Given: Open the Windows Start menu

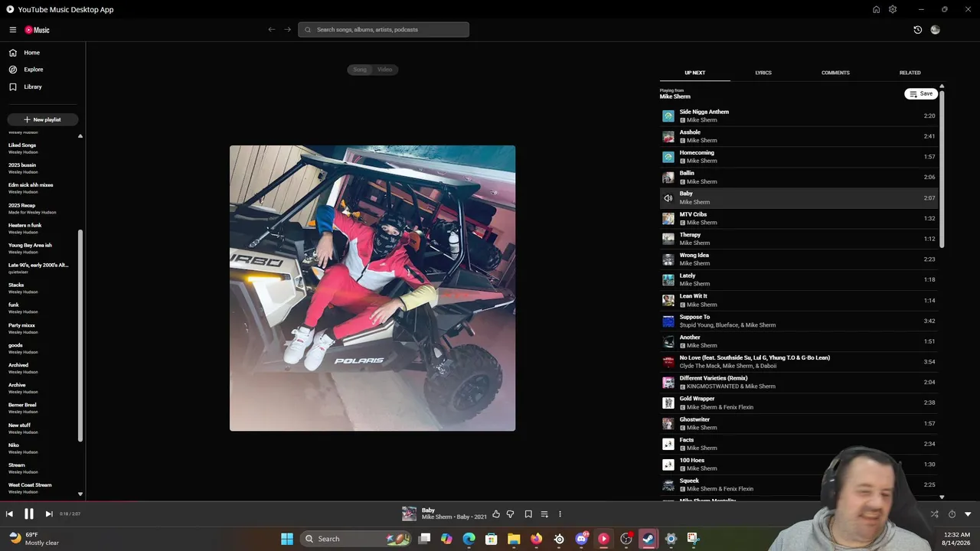Looking at the screenshot, I should (x=287, y=539).
